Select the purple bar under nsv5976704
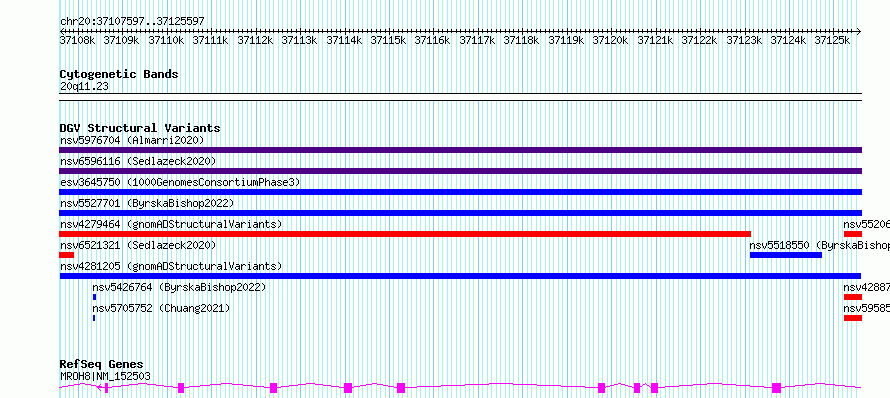This screenshot has width=890, height=398. tap(460, 150)
